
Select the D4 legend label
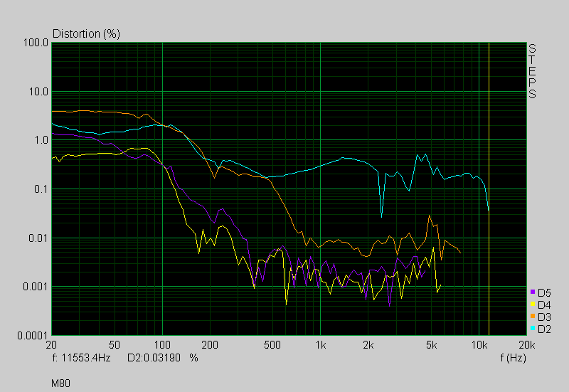pos(544,305)
